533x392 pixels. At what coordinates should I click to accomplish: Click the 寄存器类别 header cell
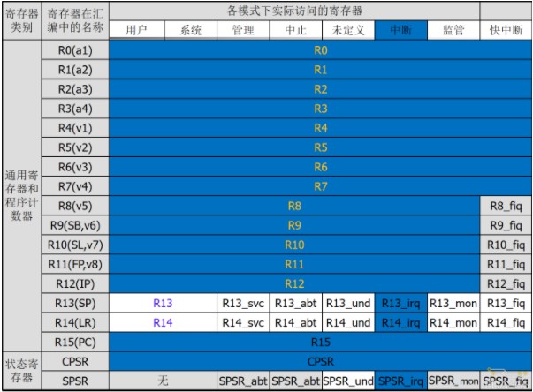click(22, 20)
